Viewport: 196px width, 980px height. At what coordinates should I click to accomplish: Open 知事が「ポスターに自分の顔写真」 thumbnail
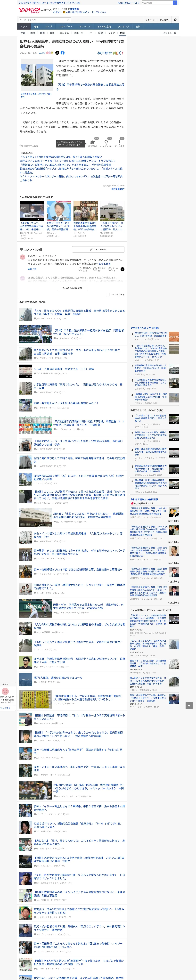(x=59, y=211)
